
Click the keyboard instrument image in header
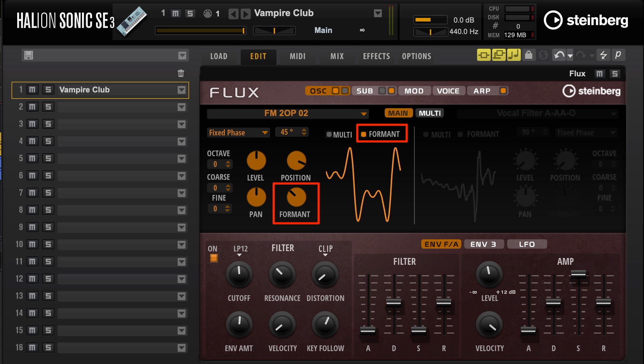(131, 21)
